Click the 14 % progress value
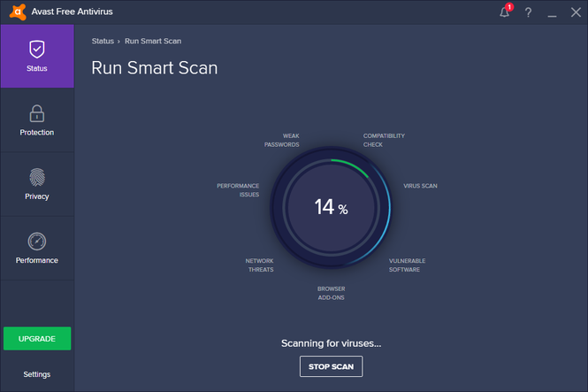Screen dimensions: 588x392 pyautogui.click(x=331, y=207)
